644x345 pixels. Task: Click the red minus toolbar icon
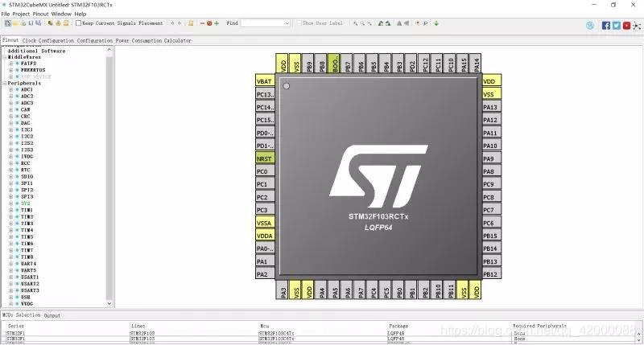[x=202, y=23]
